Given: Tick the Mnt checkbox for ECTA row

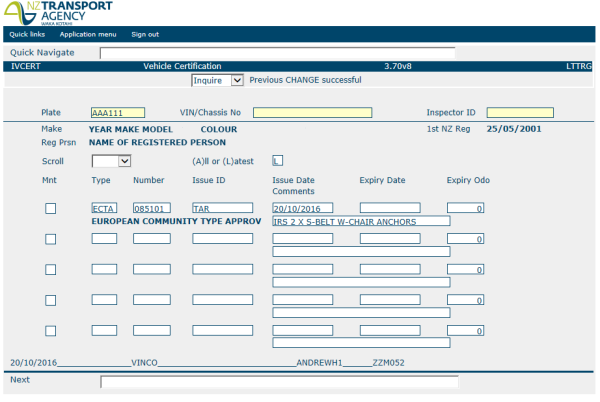Looking at the screenshot, I should coord(50,208).
